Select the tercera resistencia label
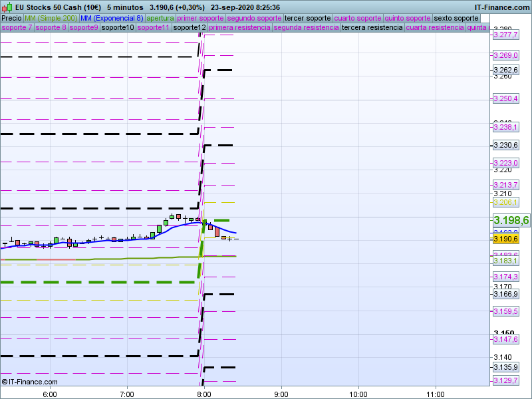This screenshot has height=399, width=532. 372,28
